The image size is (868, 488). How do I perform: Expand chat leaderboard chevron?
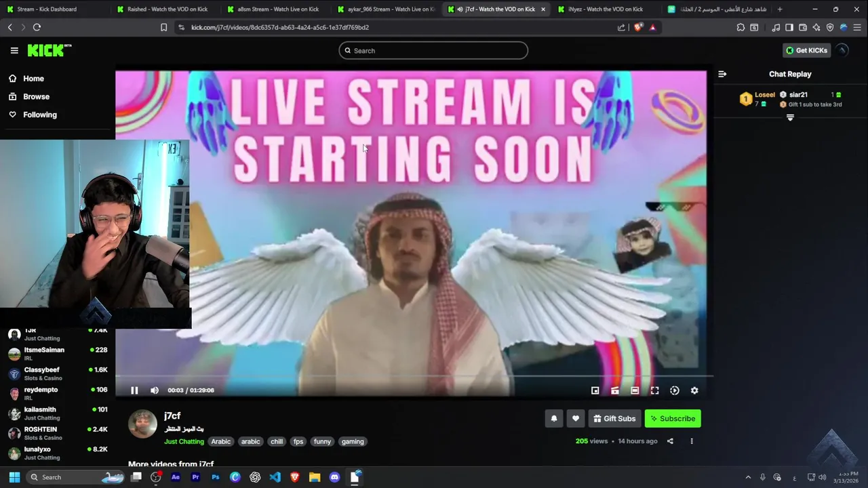click(x=790, y=117)
